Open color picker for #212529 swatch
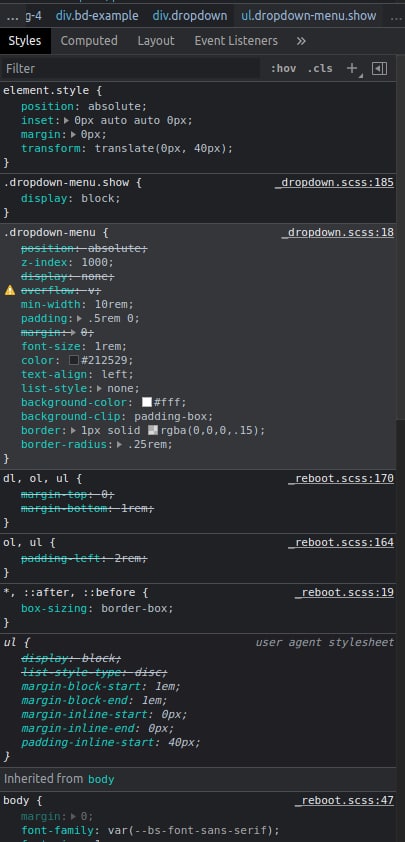Image resolution: width=405 pixels, height=842 pixels. click(74, 360)
